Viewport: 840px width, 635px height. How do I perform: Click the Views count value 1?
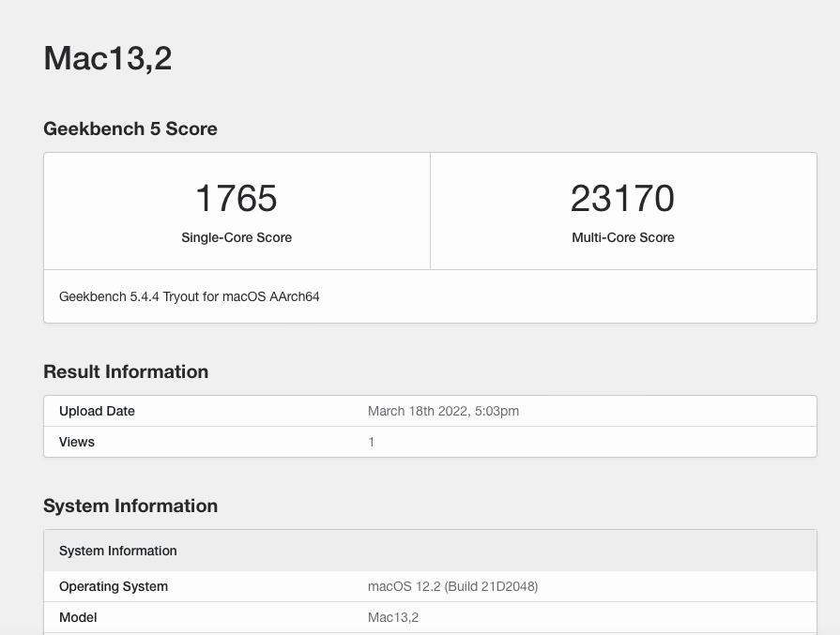372,443
